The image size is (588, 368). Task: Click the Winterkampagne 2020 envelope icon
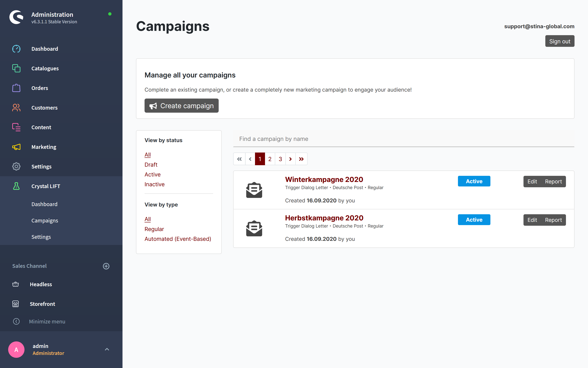[x=254, y=190]
